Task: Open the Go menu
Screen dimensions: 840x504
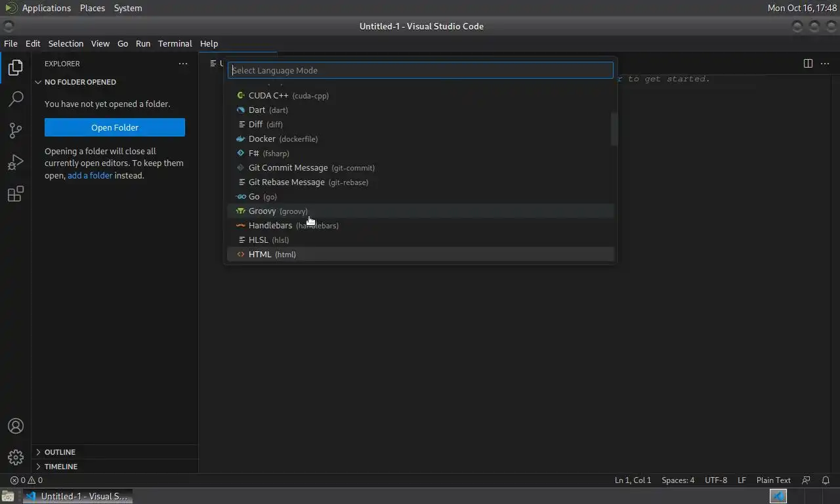Action: [123, 43]
